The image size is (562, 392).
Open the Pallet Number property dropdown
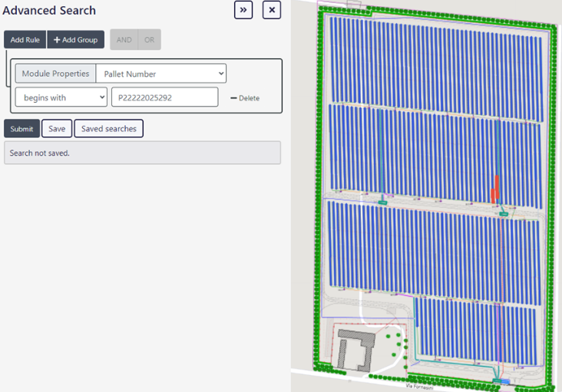pos(161,74)
